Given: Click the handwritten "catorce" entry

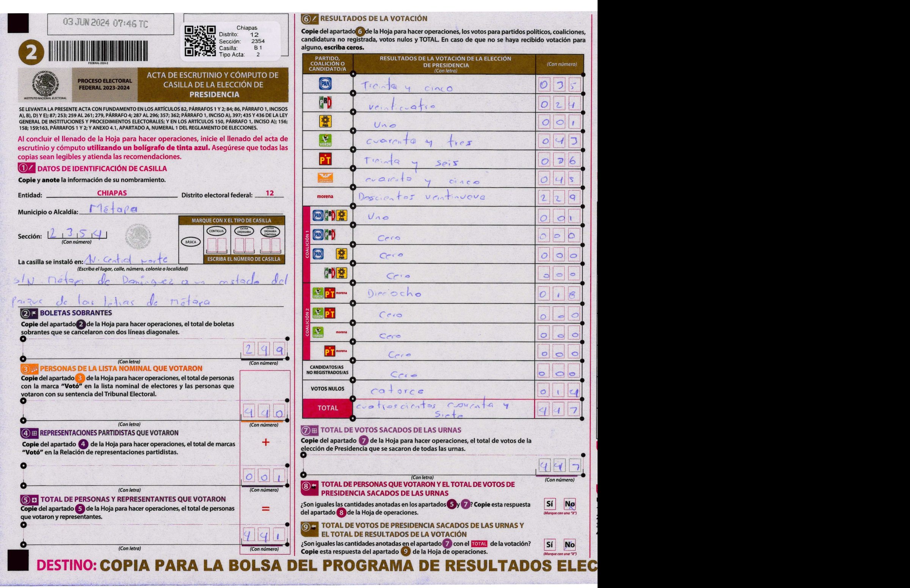Looking at the screenshot, I should 397,391.
